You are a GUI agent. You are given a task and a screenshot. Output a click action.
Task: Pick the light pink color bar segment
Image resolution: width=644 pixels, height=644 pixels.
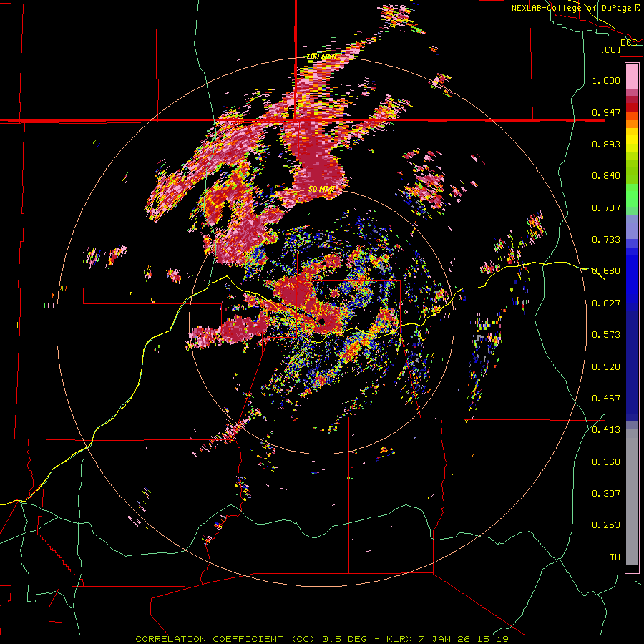tap(632, 77)
